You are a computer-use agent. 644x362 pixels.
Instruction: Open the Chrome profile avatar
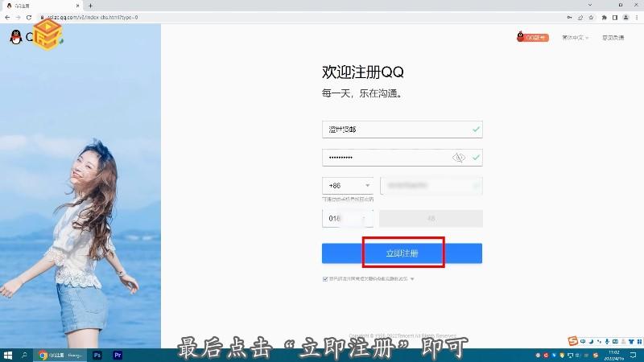click(x=625, y=18)
